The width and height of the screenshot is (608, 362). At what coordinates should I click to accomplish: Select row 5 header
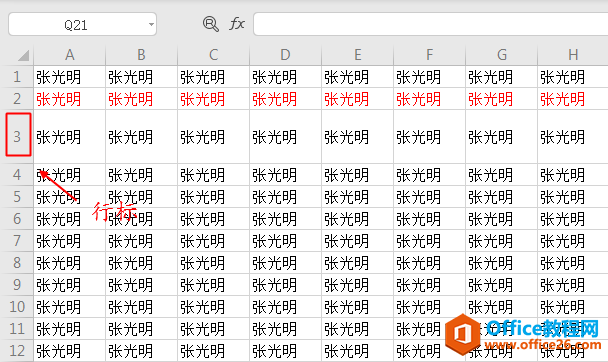[x=17, y=197]
